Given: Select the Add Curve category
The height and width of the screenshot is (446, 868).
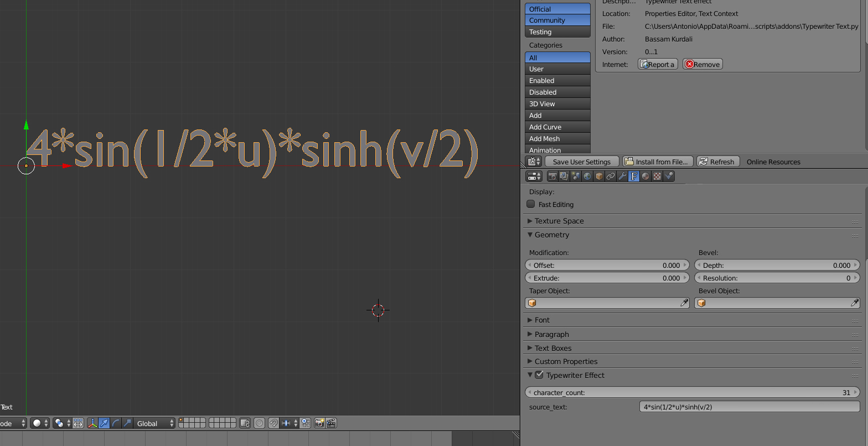Looking at the screenshot, I should [x=557, y=127].
